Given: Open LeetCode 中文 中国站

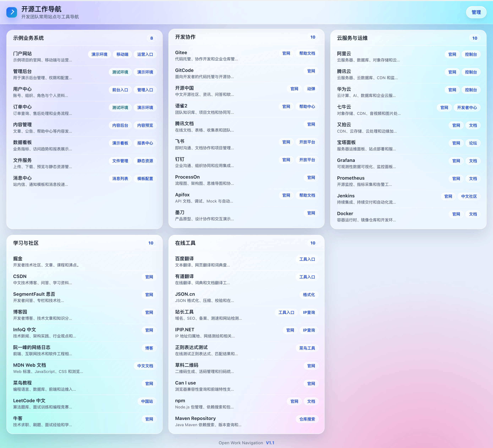Looking at the screenshot, I should tap(147, 401).
